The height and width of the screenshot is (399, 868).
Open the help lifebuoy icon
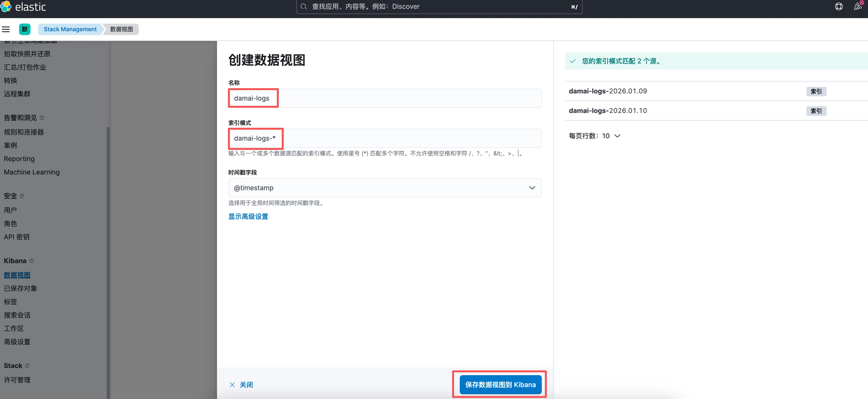pyautogui.click(x=839, y=6)
